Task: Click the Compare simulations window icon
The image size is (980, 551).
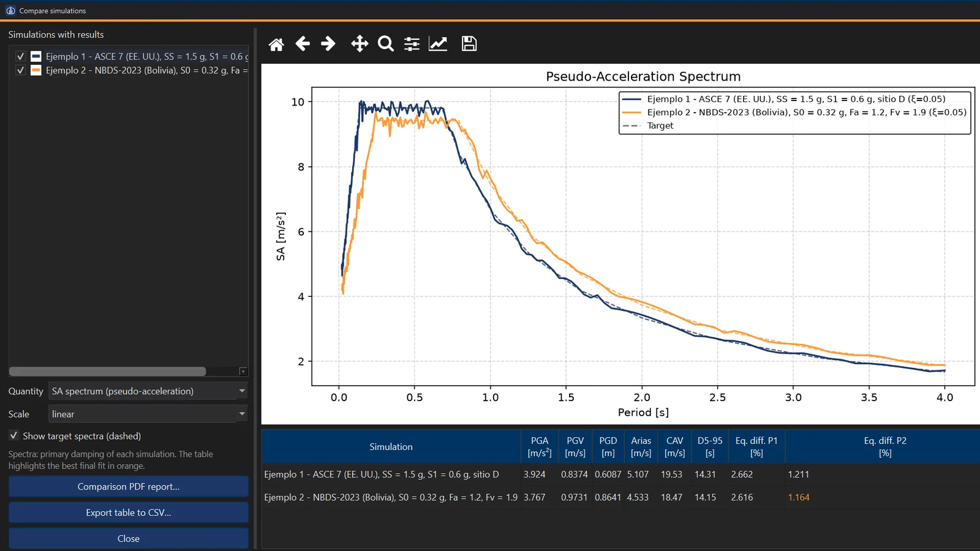Action: 10,10
